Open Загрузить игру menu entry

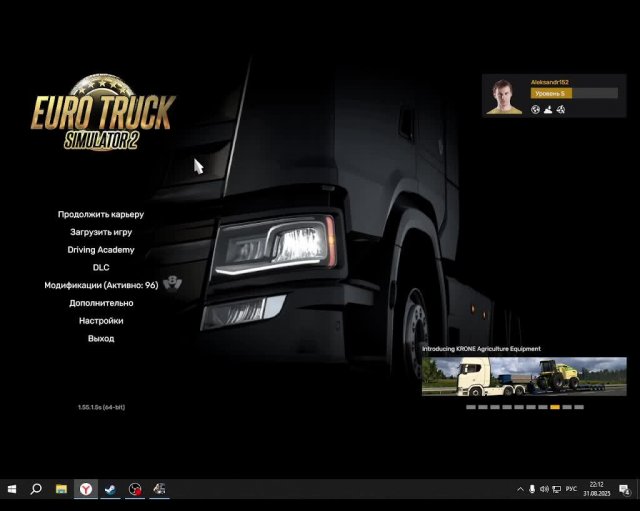(x=101, y=232)
